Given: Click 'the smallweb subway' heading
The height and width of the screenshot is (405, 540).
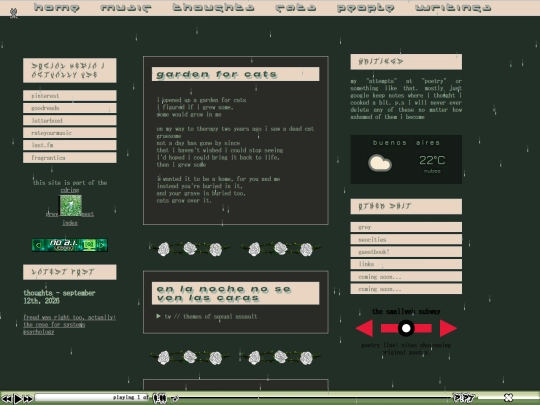Looking at the screenshot, I should click(406, 311).
